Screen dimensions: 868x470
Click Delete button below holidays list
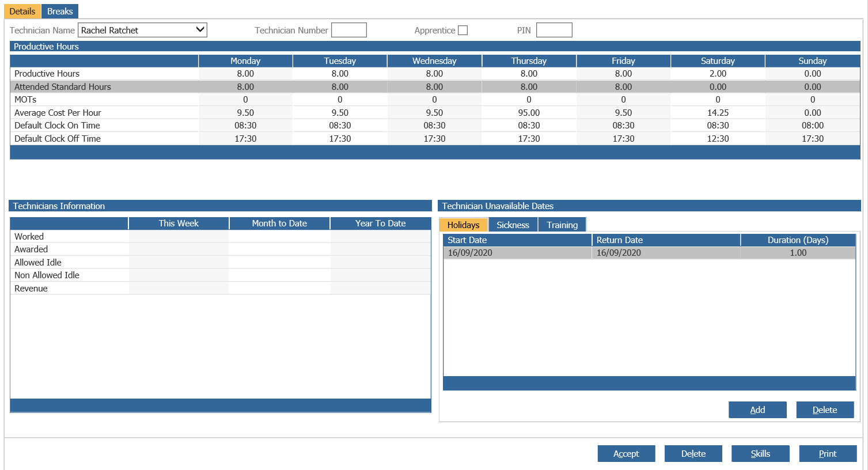824,410
